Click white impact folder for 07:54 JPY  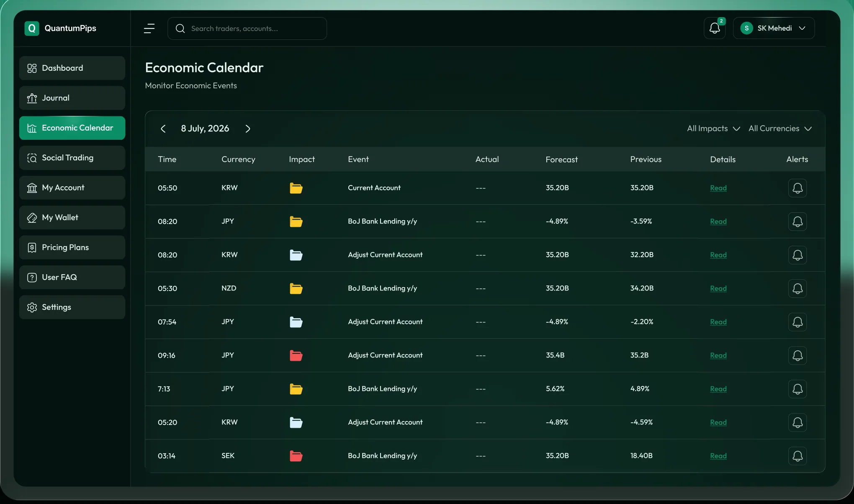(296, 322)
